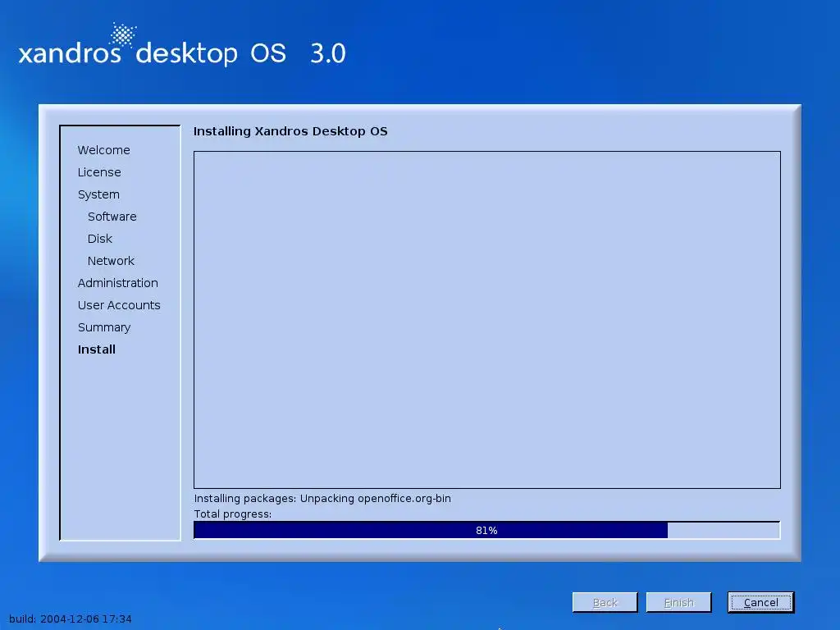Screen dimensions: 840x630
Task: Select the Welcome step in sidebar
Action: [104, 150]
